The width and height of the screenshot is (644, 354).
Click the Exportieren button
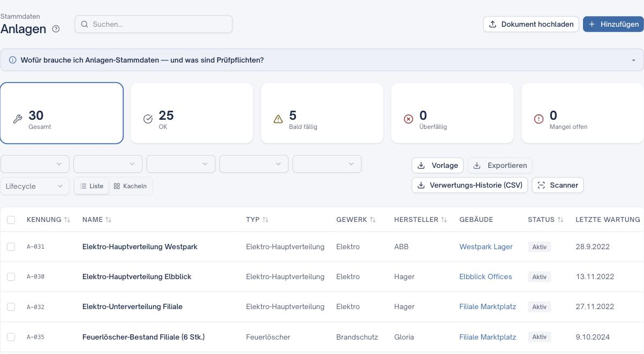pyautogui.click(x=500, y=165)
